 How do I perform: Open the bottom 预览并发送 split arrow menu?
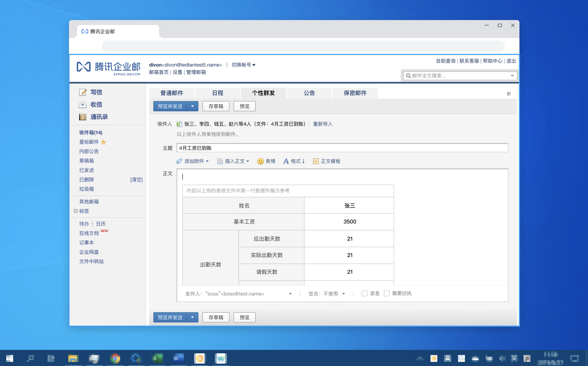192,317
